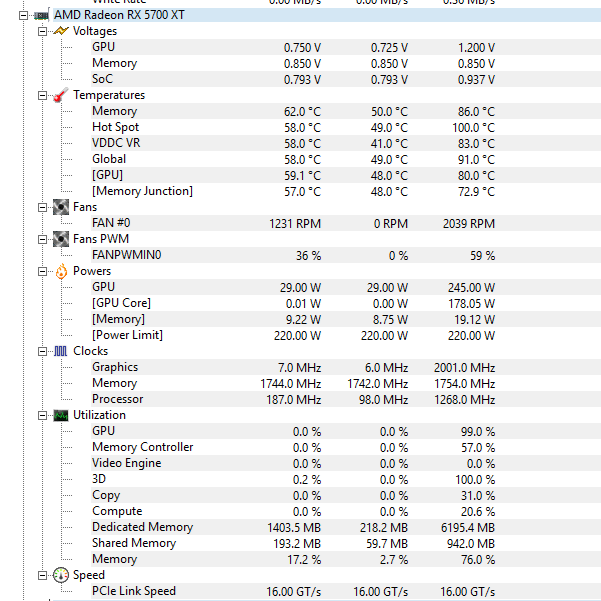Click the 245.00 W GPU power max value

click(x=471, y=287)
